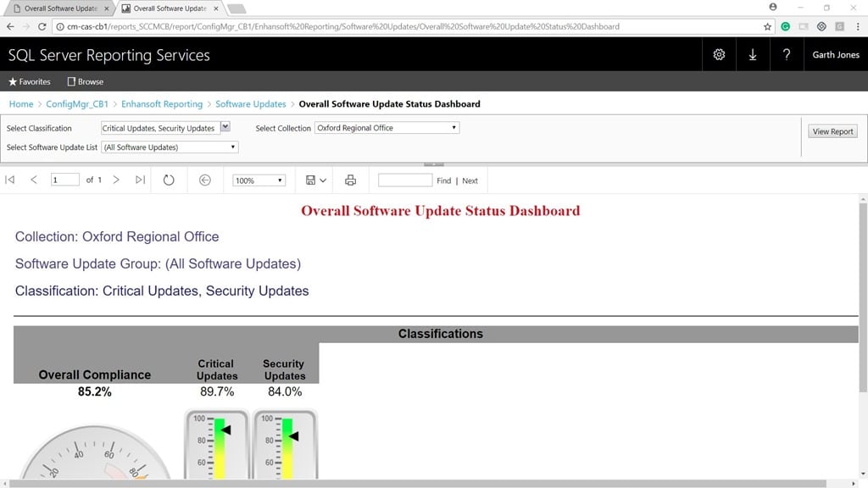
Task: Open the Chrome profile account icon
Action: 773,7
